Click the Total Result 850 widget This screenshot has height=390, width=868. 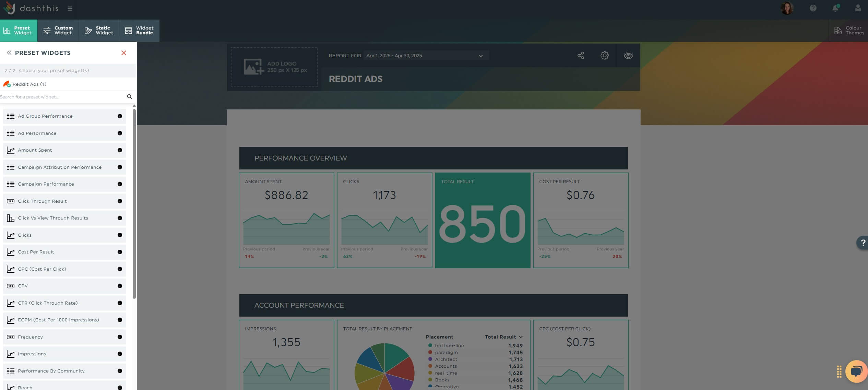483,220
